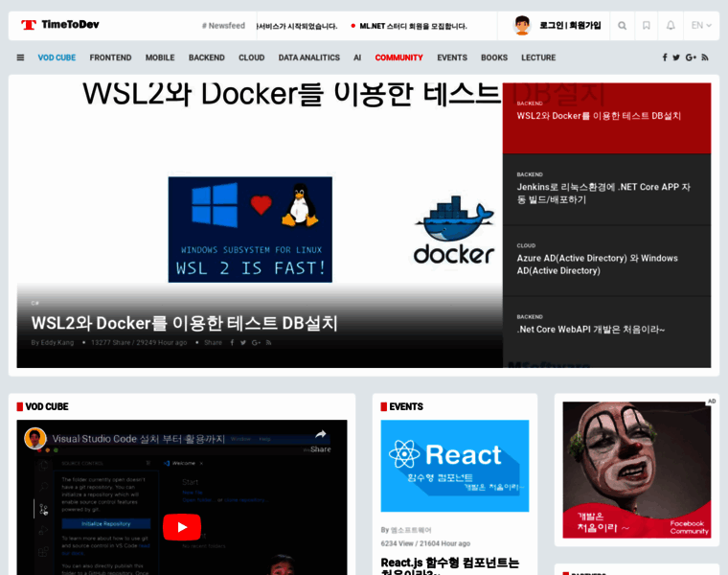Click the user avatar icon

(x=522, y=26)
